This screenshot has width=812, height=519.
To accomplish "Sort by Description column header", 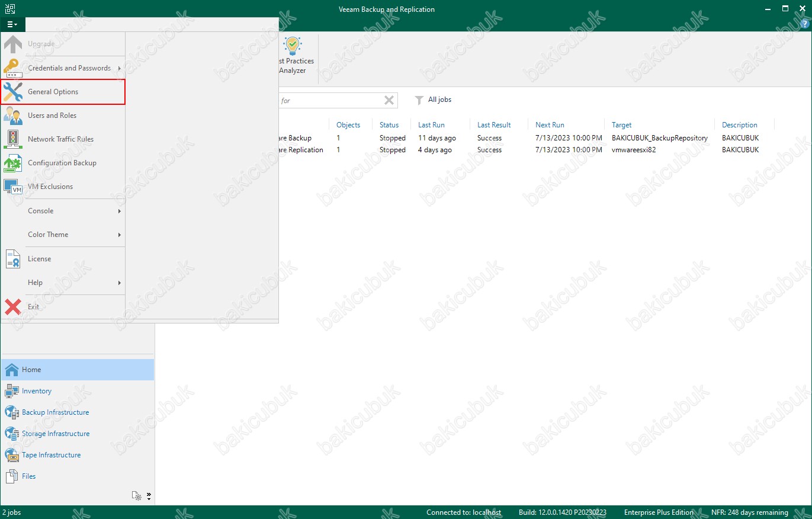I will (x=740, y=125).
